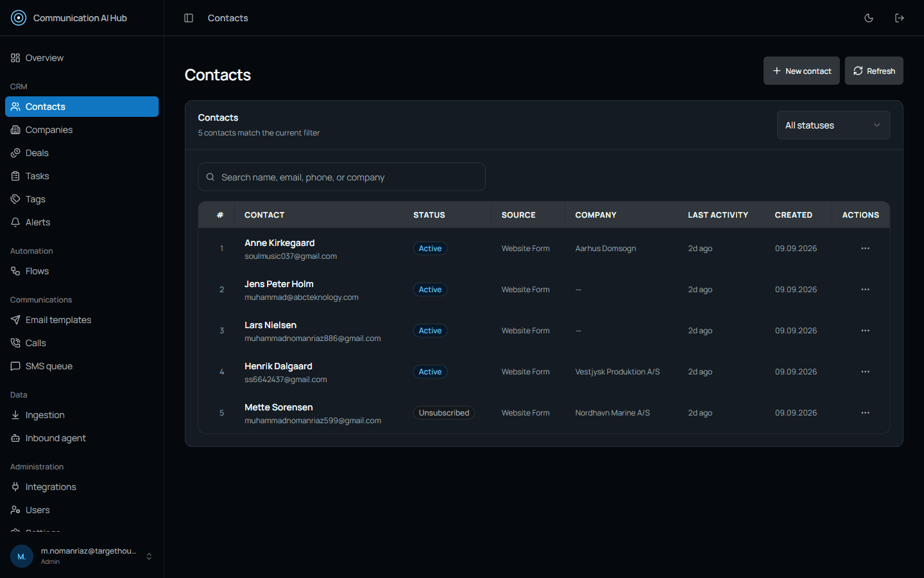Focus the contact search field
This screenshot has height=578, width=924.
(x=341, y=177)
